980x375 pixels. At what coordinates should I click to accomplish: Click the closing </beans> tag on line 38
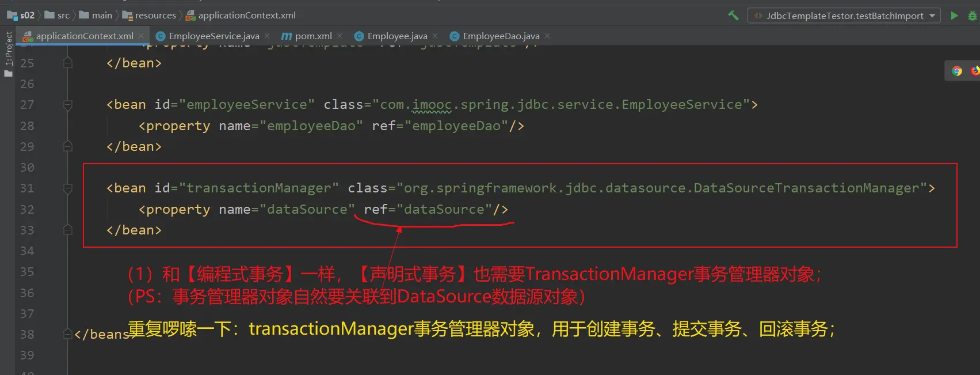coord(101,334)
